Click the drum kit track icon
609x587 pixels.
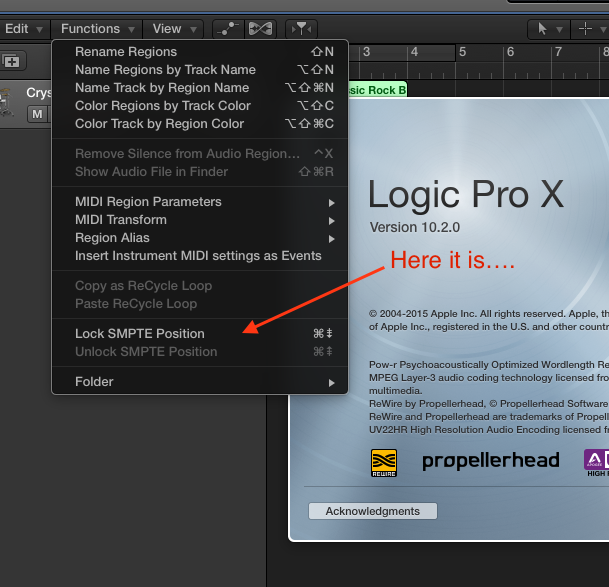point(7,103)
